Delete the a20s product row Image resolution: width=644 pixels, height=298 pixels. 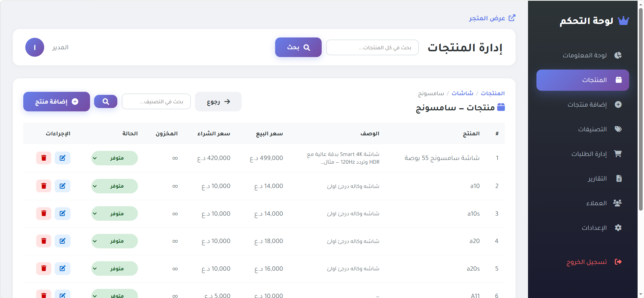[x=43, y=269]
